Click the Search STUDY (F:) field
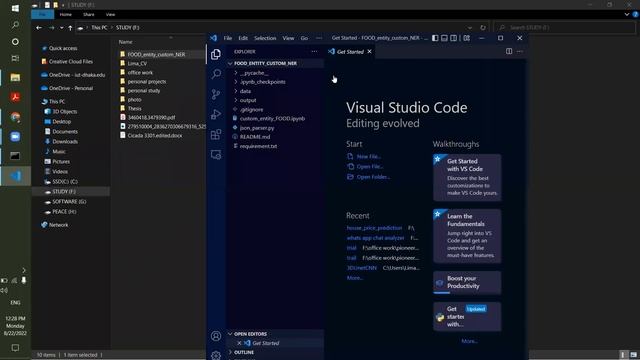 (x=564, y=27)
